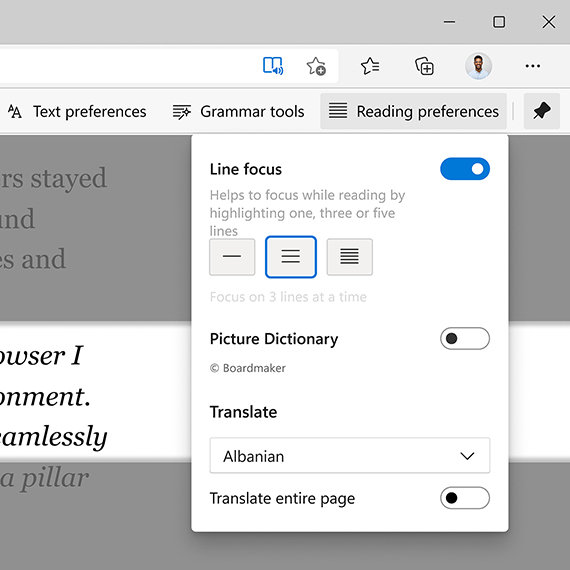Enable the Picture Dictionary toggle
The width and height of the screenshot is (570, 570).
pos(465,338)
